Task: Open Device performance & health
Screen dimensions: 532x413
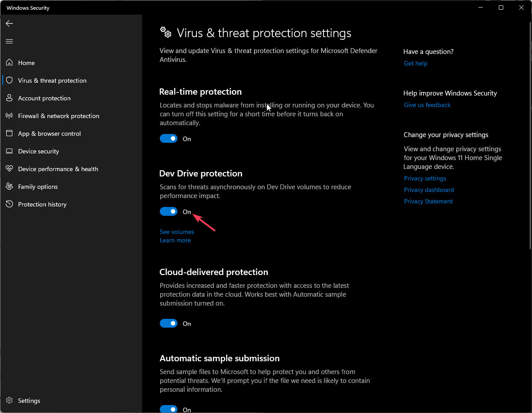Action: [x=58, y=168]
